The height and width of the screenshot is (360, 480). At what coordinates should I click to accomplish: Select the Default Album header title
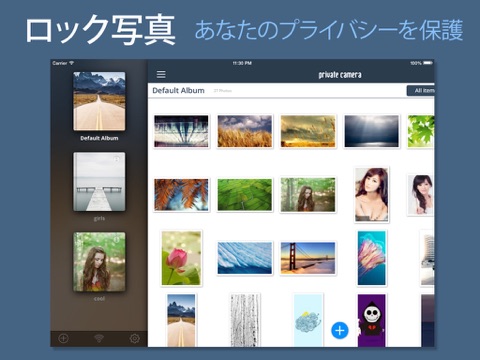178,90
